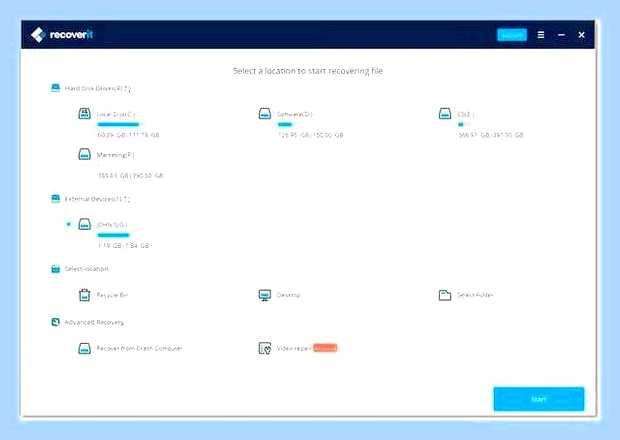Close the Recoverit window
The height and width of the screenshot is (440, 620).
(581, 35)
